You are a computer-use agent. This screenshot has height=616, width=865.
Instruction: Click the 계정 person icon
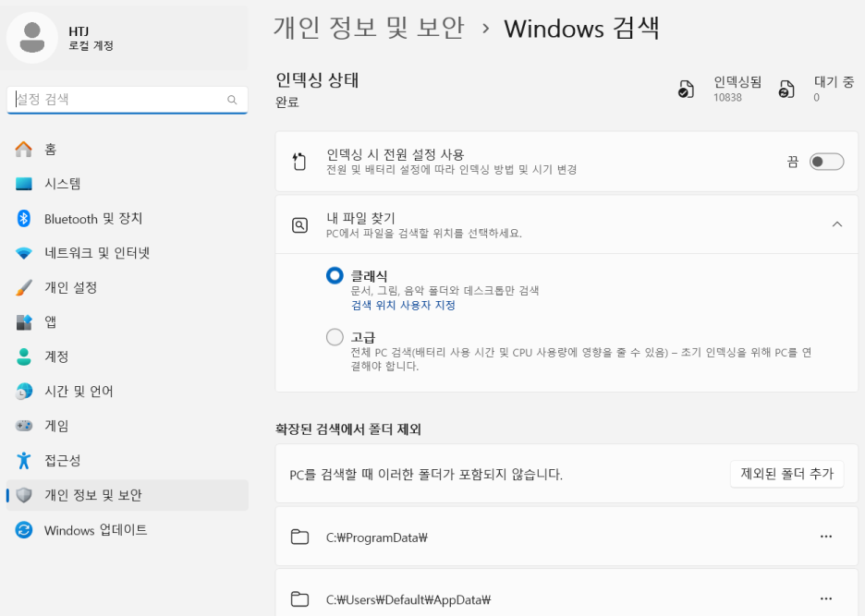(x=24, y=356)
